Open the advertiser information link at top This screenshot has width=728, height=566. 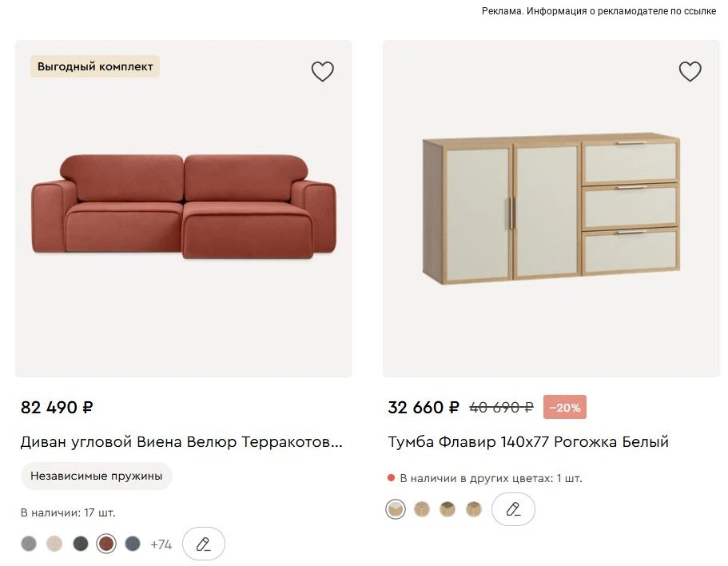coord(599,11)
